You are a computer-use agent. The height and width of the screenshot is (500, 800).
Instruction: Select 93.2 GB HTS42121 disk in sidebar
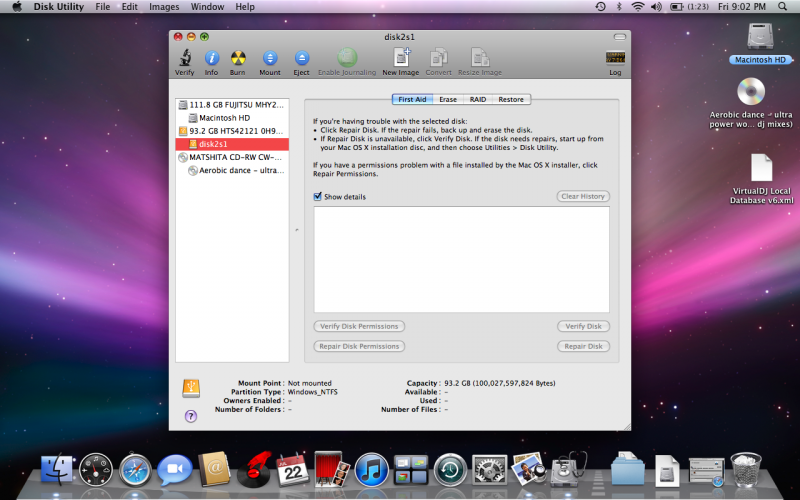232,131
